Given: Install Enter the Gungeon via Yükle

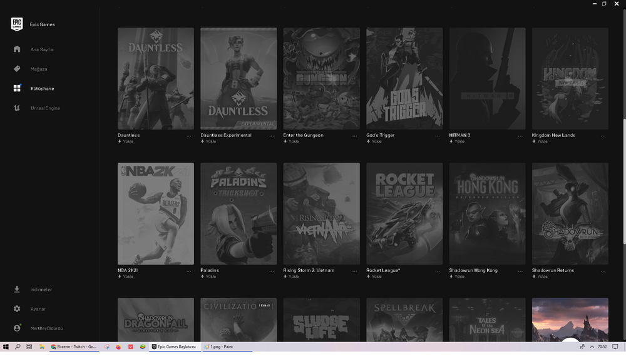Looking at the screenshot, I should point(291,141).
